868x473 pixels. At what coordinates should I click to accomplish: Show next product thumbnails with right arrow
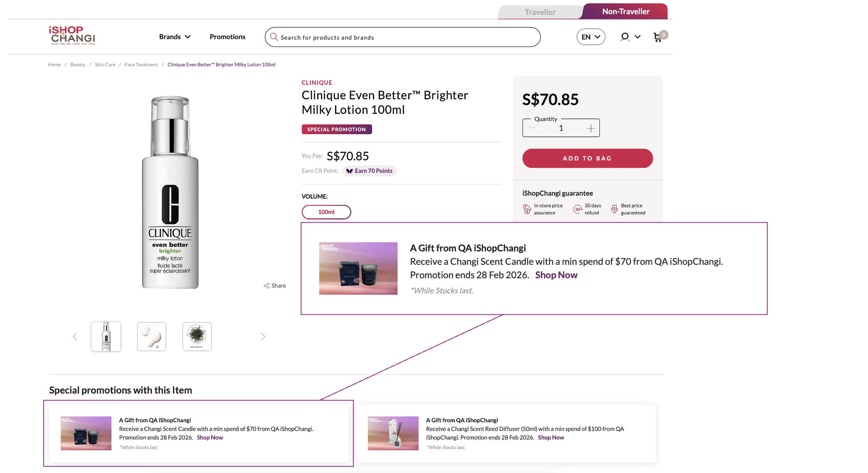263,337
